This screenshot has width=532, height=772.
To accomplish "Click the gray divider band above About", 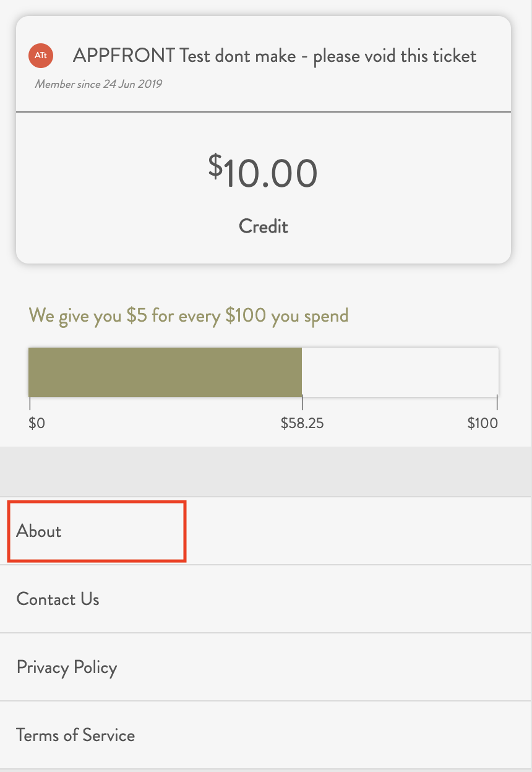I will pos(266,471).
